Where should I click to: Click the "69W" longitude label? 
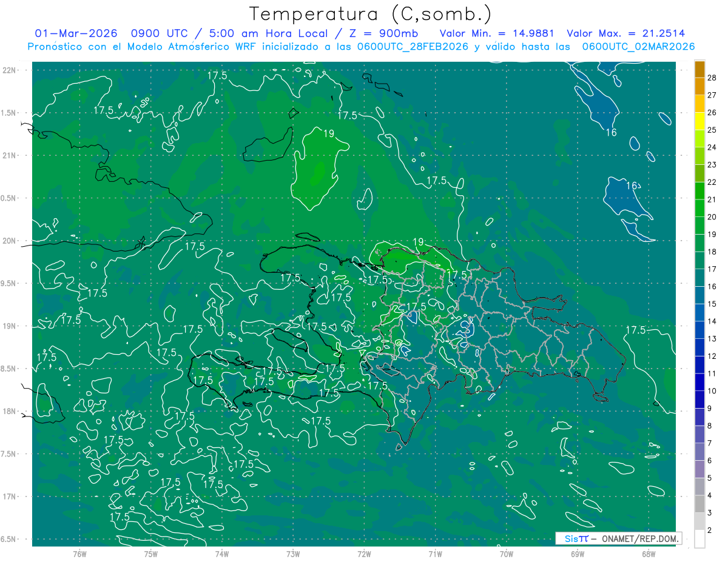tap(577, 554)
